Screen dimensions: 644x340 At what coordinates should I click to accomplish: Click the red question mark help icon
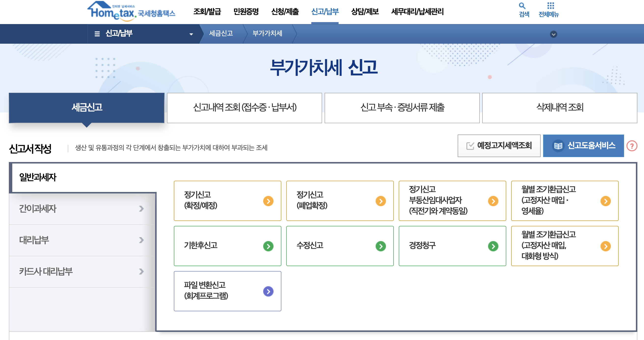click(x=631, y=146)
